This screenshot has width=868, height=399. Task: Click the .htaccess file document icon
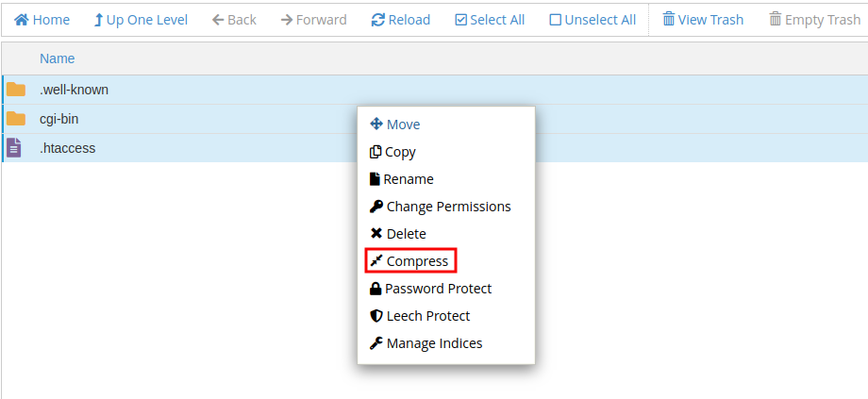click(x=14, y=148)
